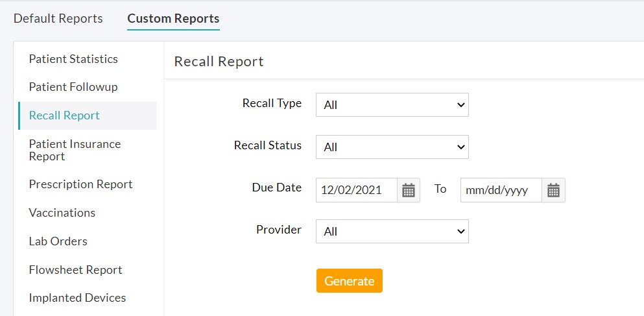
Task: Select the Custom Reports tab
Action: pyautogui.click(x=173, y=18)
